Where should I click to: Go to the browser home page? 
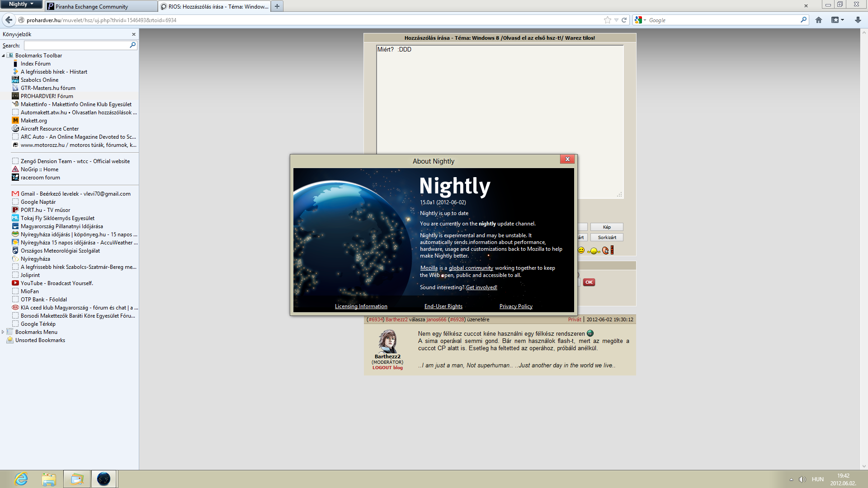point(819,20)
